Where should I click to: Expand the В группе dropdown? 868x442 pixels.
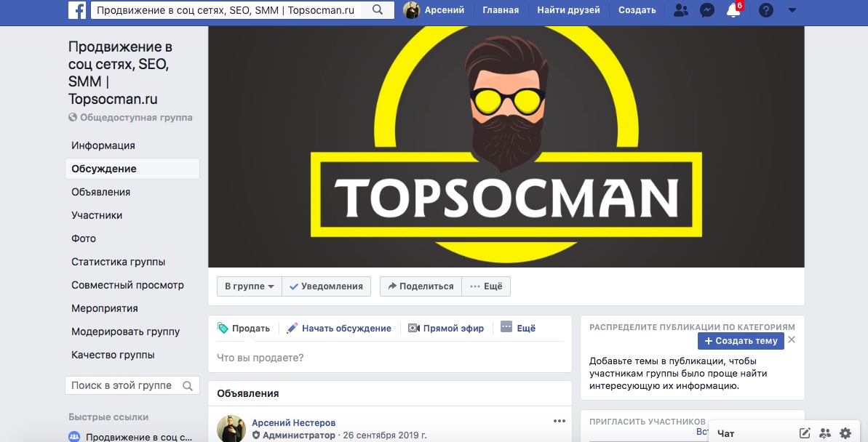pos(249,286)
